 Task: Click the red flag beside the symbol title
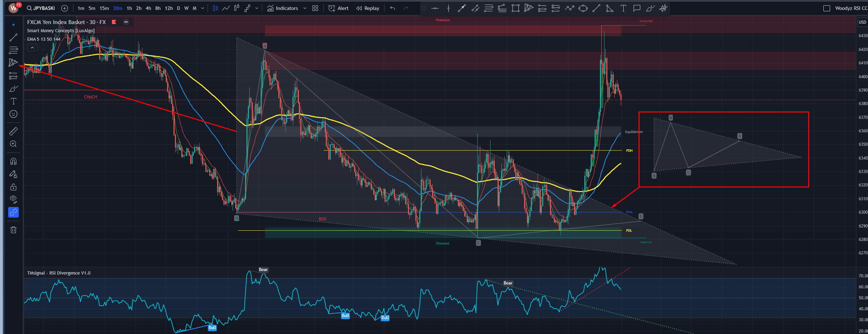click(x=114, y=22)
